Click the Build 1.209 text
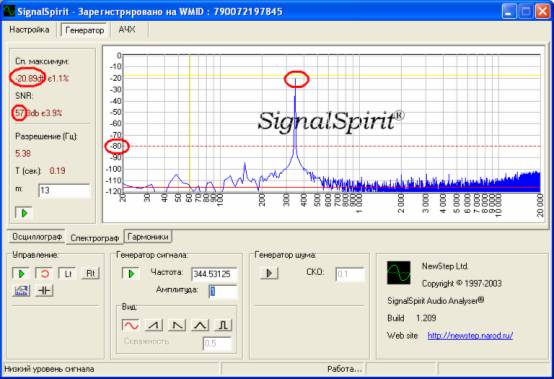This screenshot has width=554, height=379. (x=412, y=318)
